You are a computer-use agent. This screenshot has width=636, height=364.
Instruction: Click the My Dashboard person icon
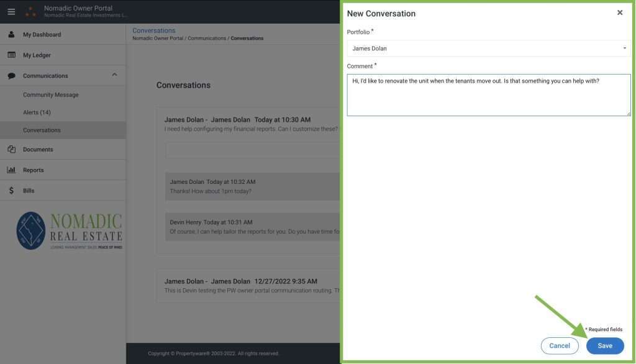click(x=11, y=35)
